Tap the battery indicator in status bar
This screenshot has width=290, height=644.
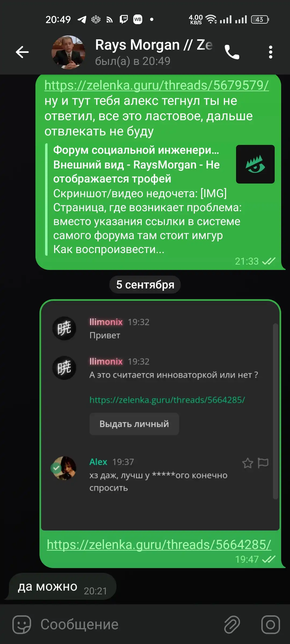pyautogui.click(x=260, y=19)
